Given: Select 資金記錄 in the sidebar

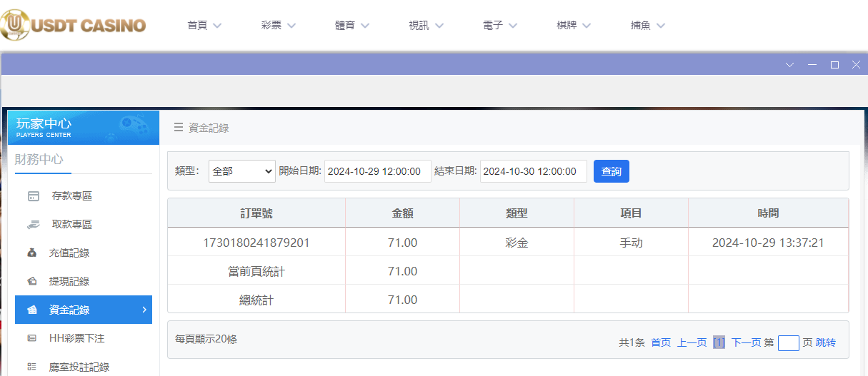Looking at the screenshot, I should (x=84, y=310).
